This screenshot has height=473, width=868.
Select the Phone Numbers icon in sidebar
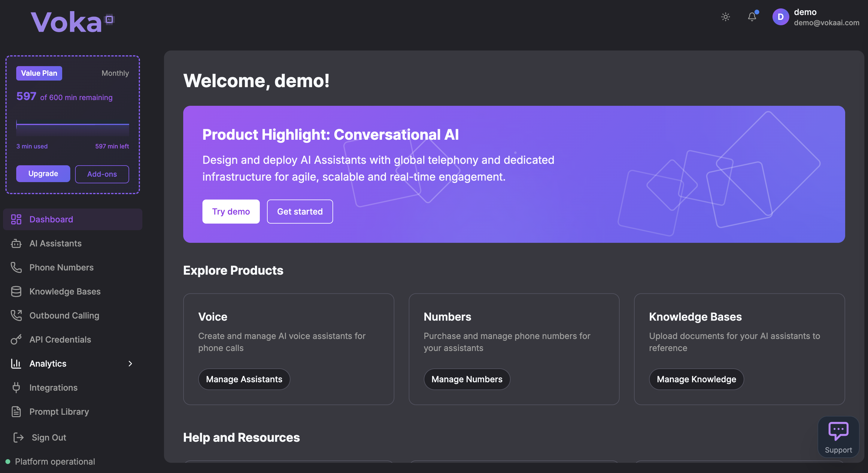[16, 267]
